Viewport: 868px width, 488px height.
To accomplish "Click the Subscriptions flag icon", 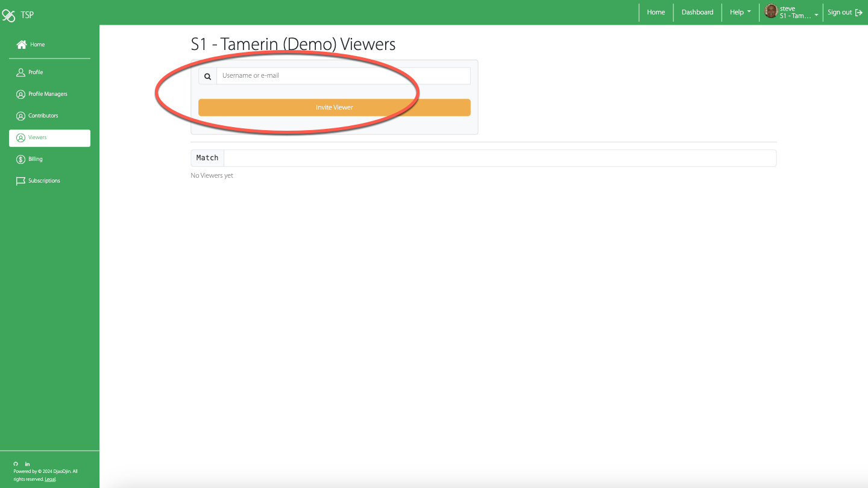I will click(20, 181).
